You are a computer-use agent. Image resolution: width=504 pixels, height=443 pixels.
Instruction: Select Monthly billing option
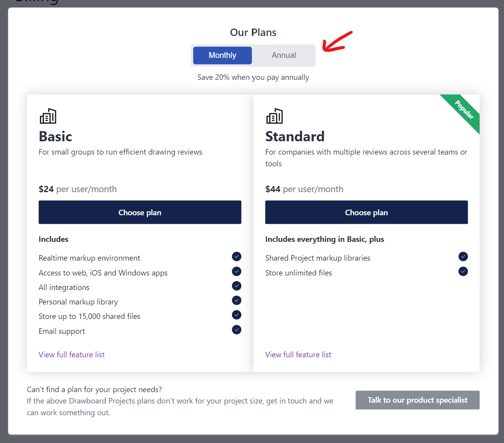pyautogui.click(x=222, y=56)
